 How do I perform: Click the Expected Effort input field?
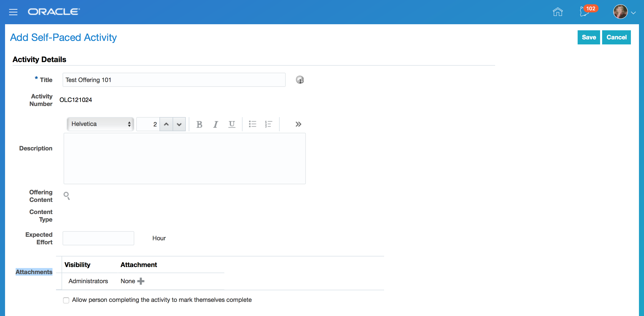(x=98, y=238)
